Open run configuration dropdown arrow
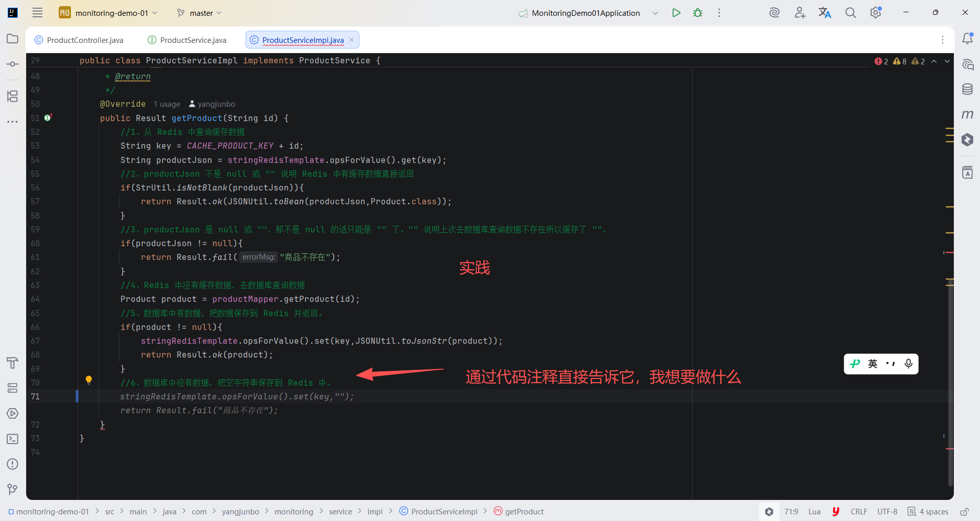 coord(655,13)
